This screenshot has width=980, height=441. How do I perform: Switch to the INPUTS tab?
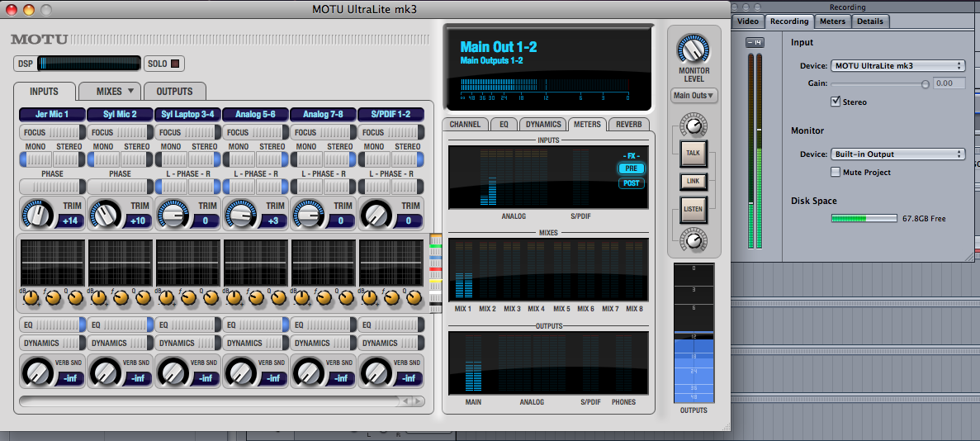click(x=45, y=92)
